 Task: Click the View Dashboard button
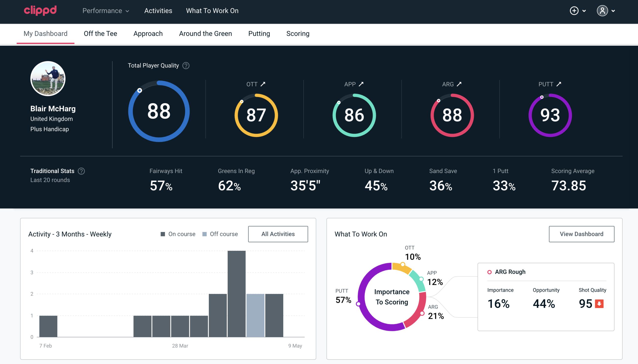point(581,234)
